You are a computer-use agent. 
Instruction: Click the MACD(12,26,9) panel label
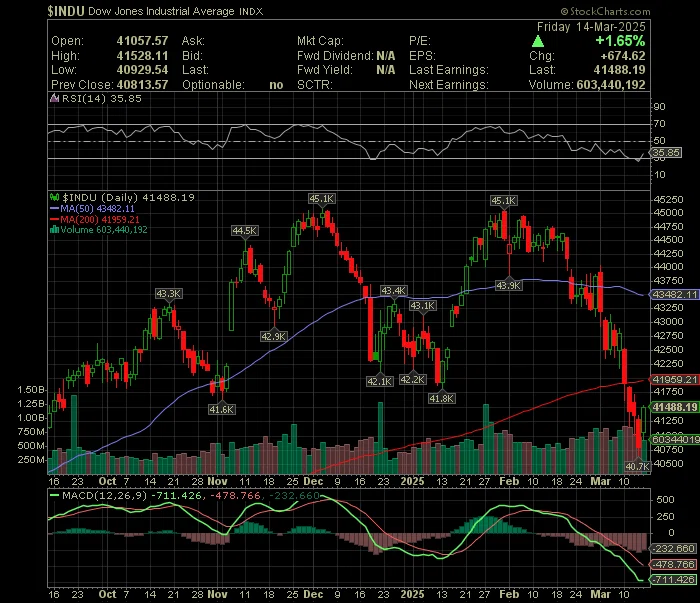pyautogui.click(x=104, y=495)
